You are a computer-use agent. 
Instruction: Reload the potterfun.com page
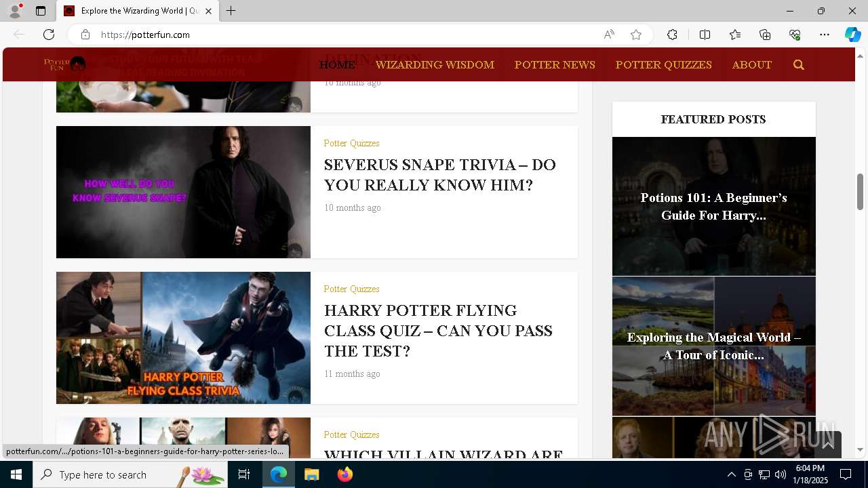[x=49, y=35]
